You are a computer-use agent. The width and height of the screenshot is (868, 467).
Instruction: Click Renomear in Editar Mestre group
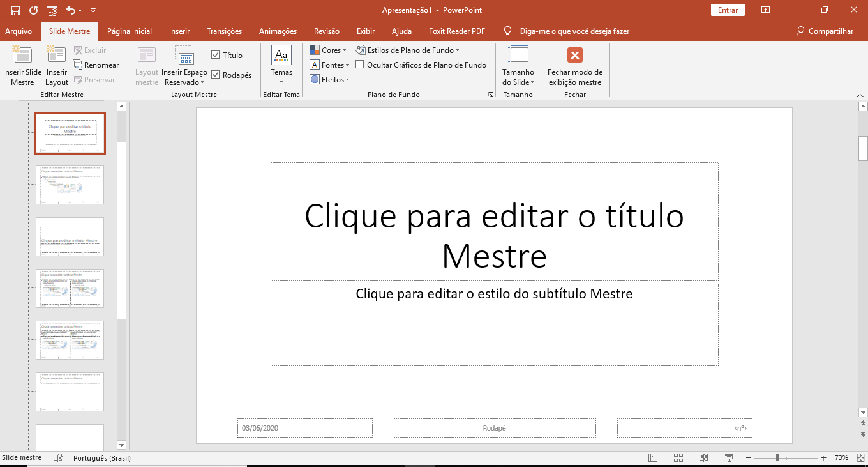coord(96,65)
